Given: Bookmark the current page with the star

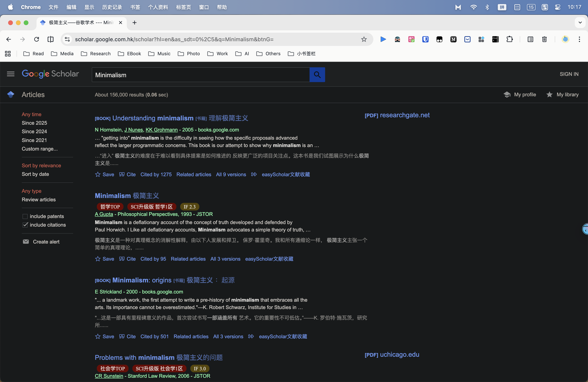Looking at the screenshot, I should 364,39.
